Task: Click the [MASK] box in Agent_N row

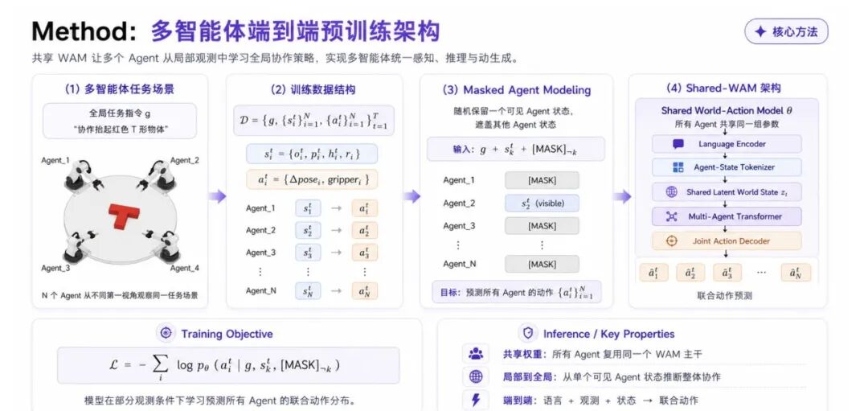Action: click(542, 264)
